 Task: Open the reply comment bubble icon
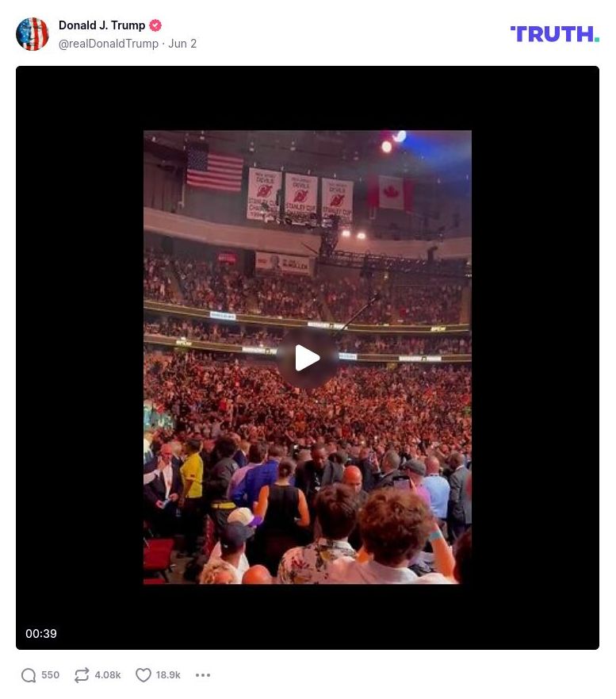(x=29, y=675)
